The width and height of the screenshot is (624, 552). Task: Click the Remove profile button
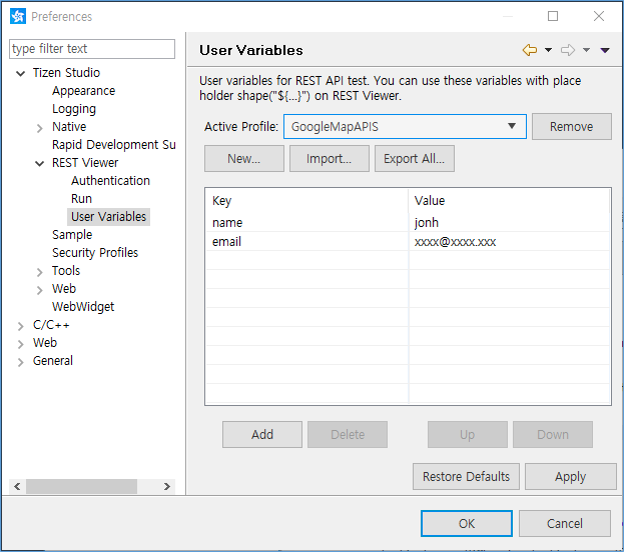coord(571,126)
